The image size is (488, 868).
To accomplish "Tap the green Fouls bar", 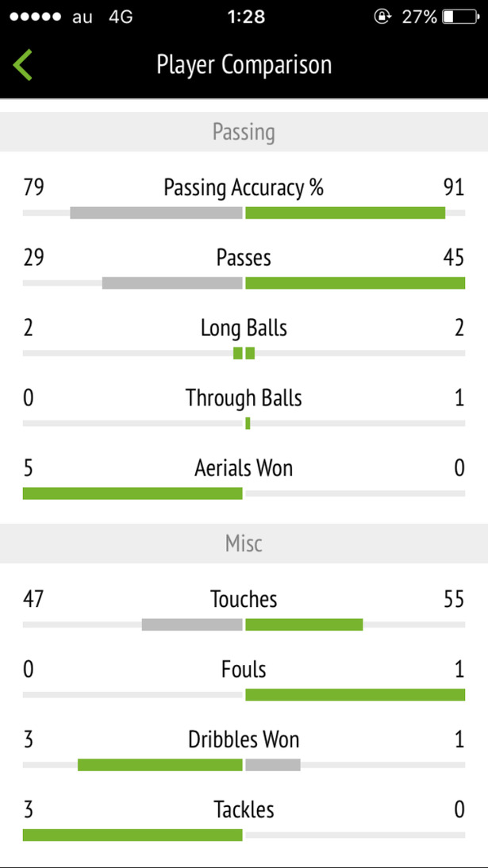I will click(x=355, y=695).
